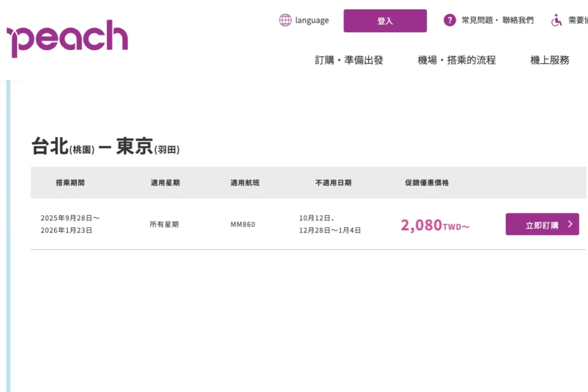Open the assistance-needed link beside wheelchair icon
This screenshot has width=588, height=392.
(x=578, y=20)
